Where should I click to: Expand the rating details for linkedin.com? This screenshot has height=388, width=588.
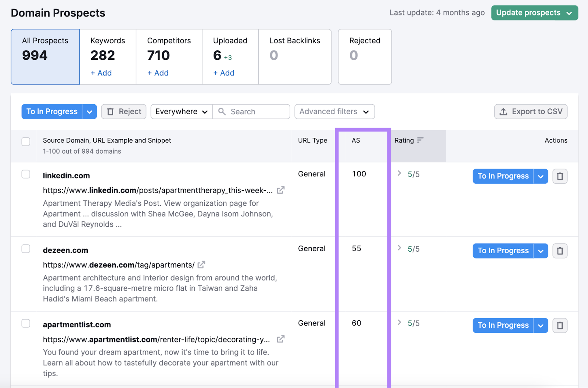coord(399,174)
